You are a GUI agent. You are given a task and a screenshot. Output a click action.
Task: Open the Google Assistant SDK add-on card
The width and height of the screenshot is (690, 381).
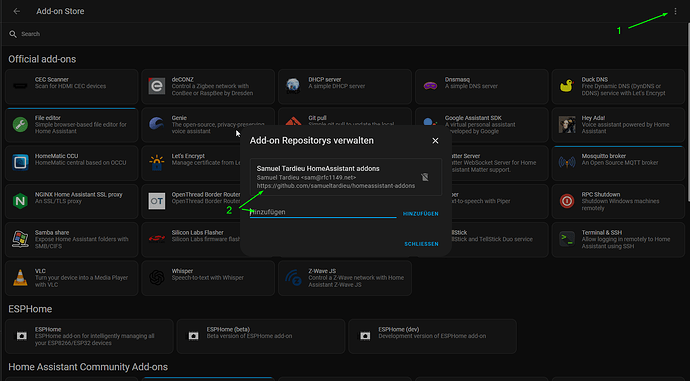[481, 125]
